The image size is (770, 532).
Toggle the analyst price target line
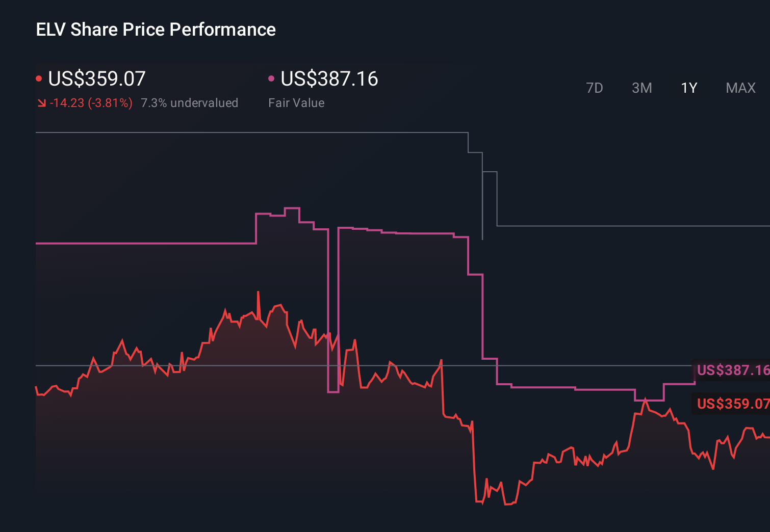(x=255, y=133)
